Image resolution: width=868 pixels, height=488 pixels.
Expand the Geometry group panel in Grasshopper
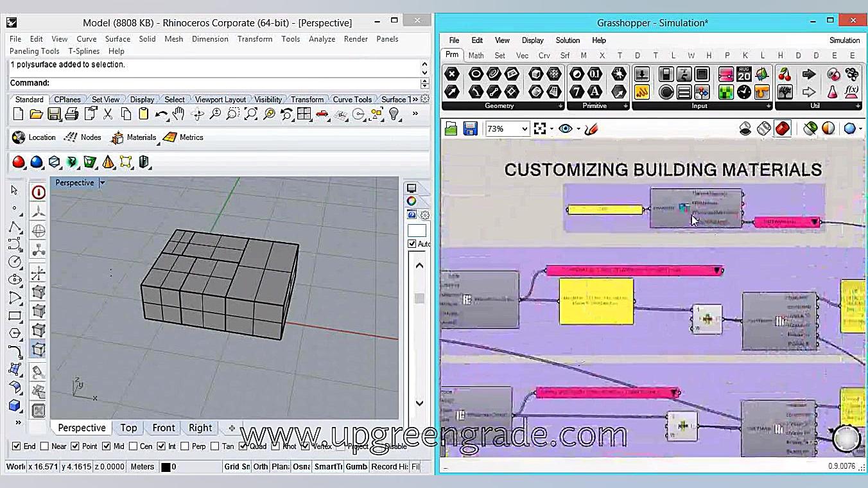560,106
